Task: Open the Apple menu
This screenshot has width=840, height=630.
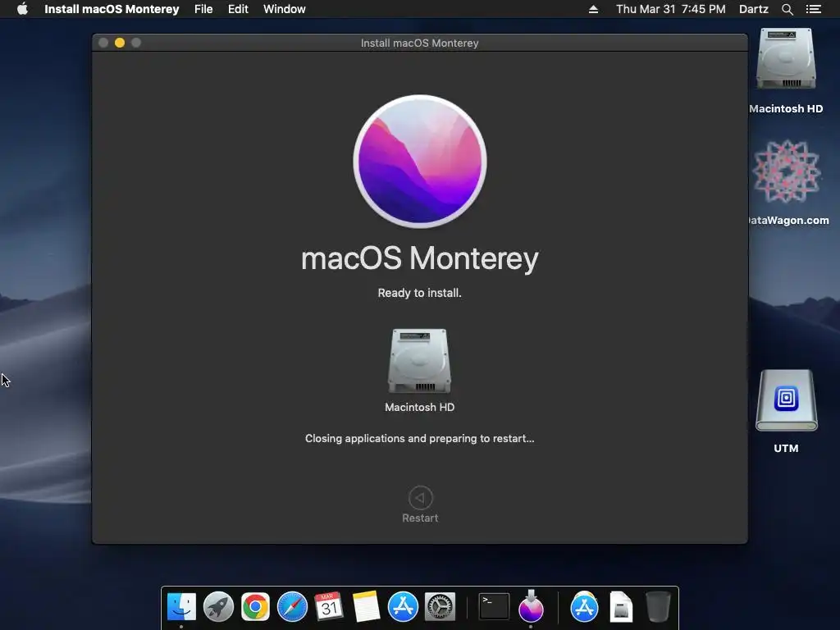Action: coord(22,9)
